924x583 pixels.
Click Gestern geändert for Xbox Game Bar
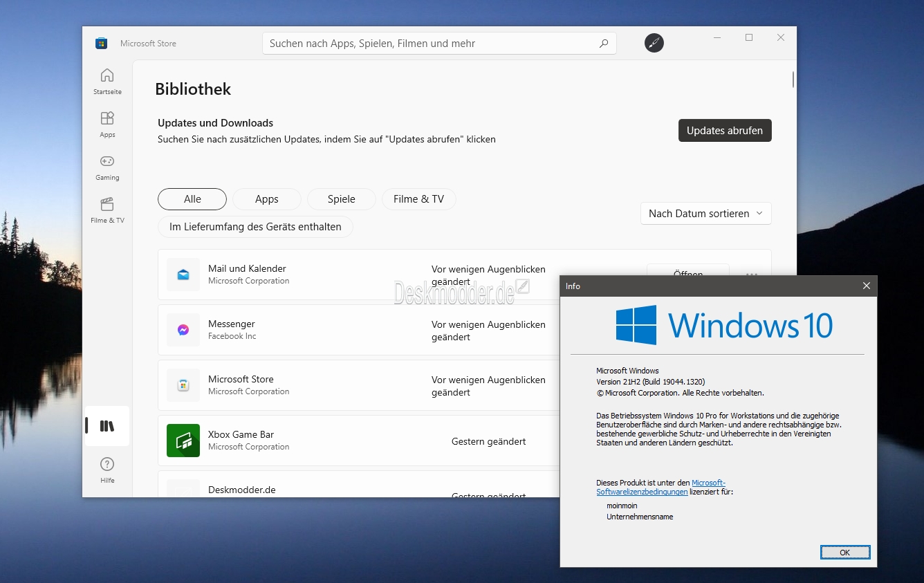tap(489, 441)
